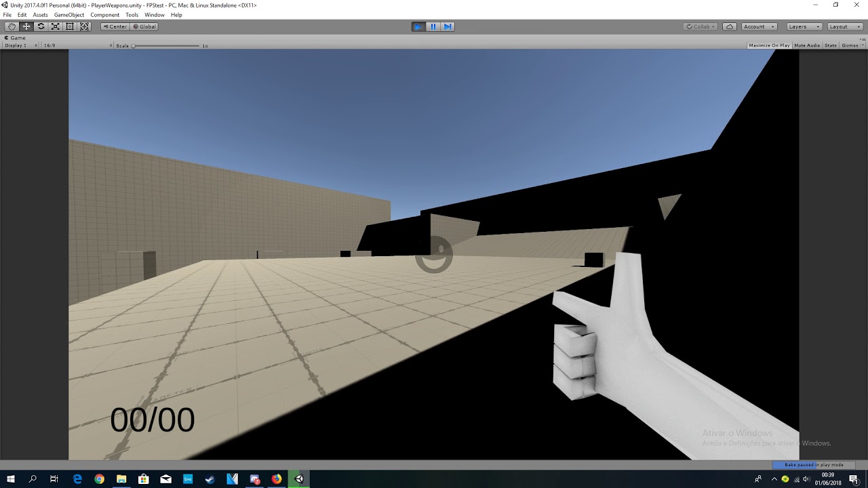Screen dimensions: 868x488
Task: Open the Window menu
Action: point(155,15)
